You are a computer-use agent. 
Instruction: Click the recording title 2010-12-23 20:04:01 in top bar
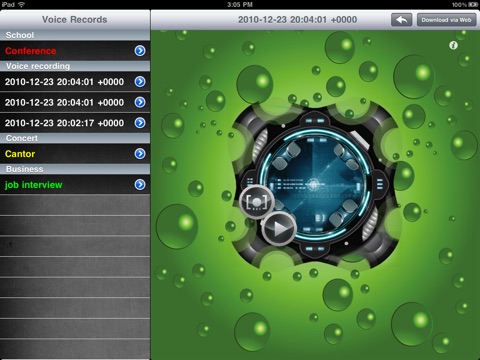point(297,20)
